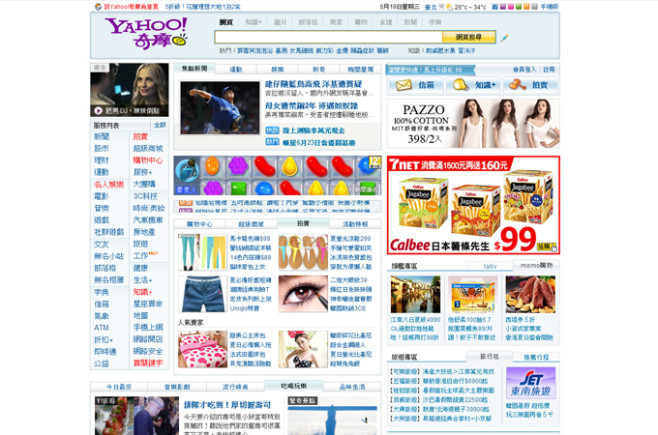The width and height of the screenshot is (658, 435).
Task: Open the 活動特報 shopping tab
Action: coord(355,224)
